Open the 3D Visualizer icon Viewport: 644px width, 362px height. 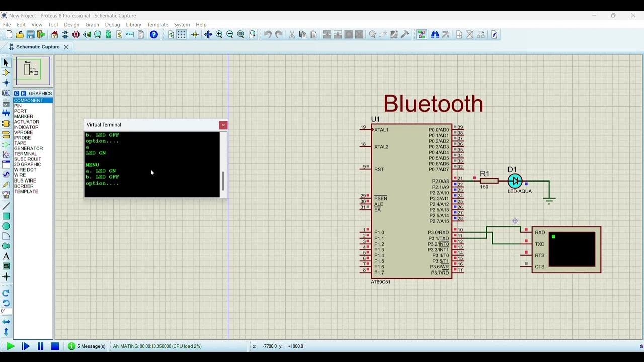coord(87,34)
